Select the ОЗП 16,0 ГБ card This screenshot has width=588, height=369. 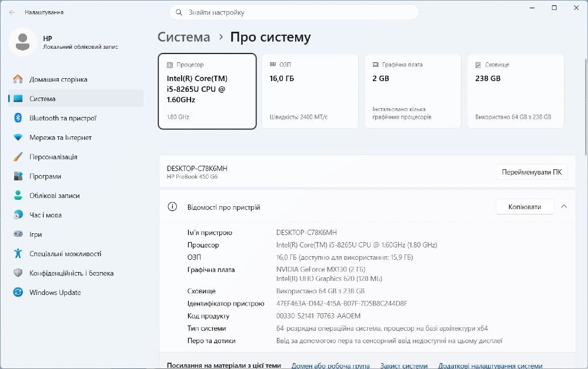tap(310, 91)
